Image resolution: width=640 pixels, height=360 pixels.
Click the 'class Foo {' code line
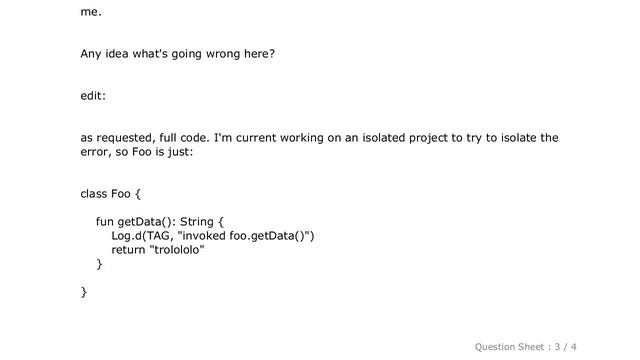click(111, 194)
